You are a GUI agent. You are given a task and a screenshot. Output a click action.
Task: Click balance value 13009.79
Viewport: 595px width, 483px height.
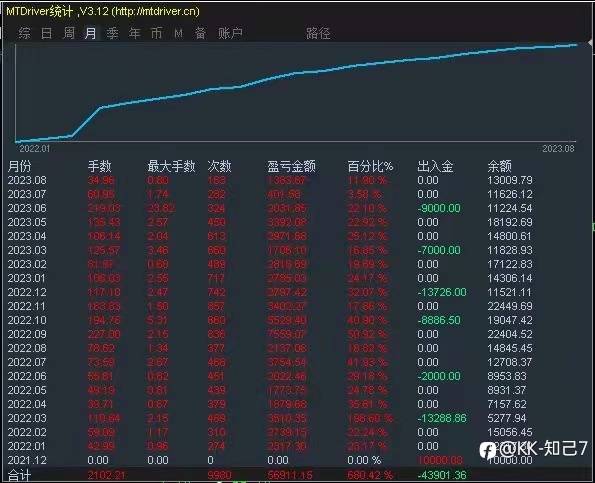coord(510,180)
